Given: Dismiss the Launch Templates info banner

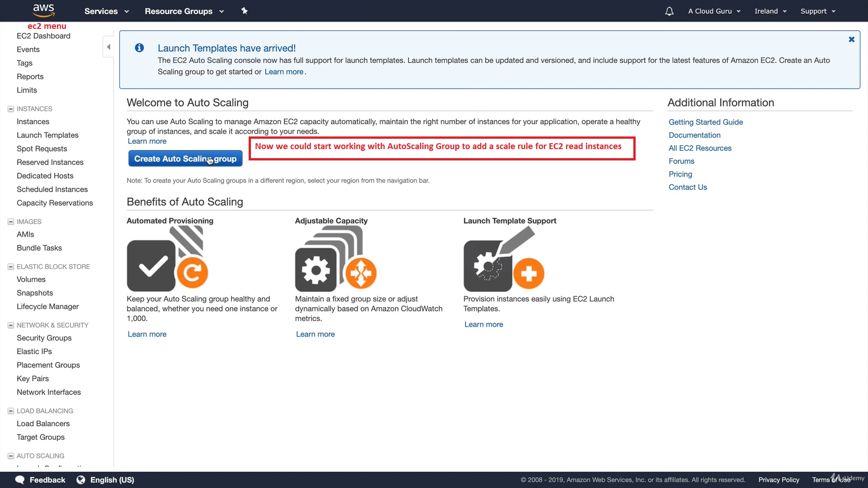Looking at the screenshot, I should 851,40.
